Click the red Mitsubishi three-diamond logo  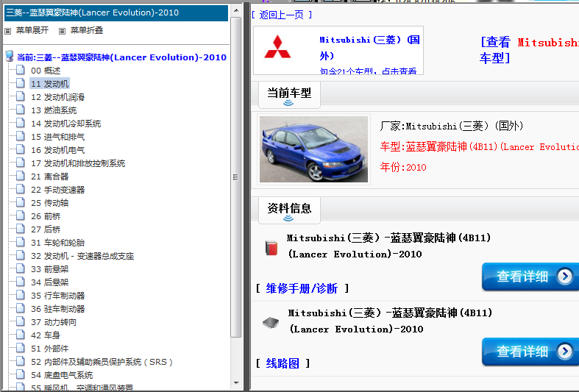tap(277, 47)
